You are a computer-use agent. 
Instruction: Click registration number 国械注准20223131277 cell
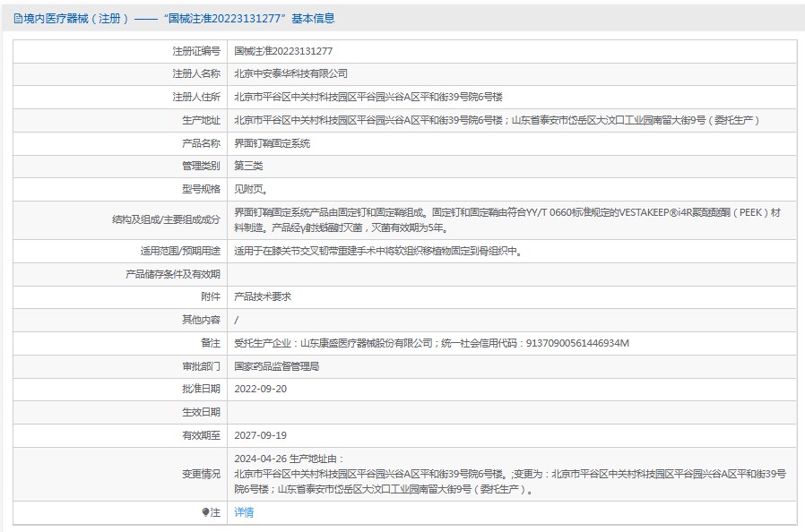coord(283,51)
